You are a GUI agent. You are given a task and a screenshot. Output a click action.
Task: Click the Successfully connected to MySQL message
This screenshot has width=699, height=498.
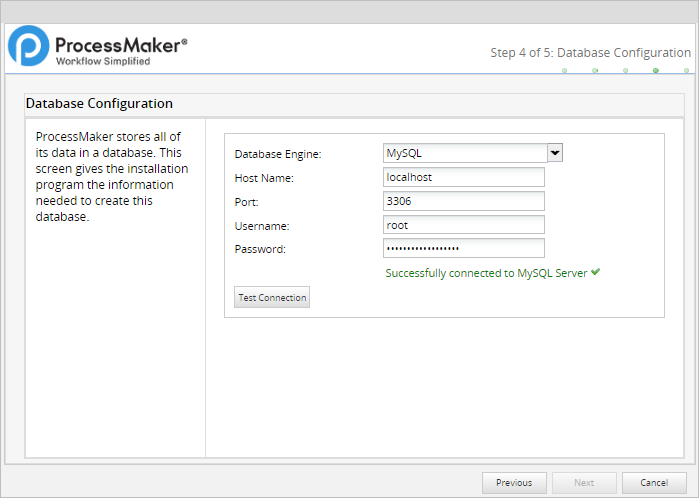tap(486, 273)
